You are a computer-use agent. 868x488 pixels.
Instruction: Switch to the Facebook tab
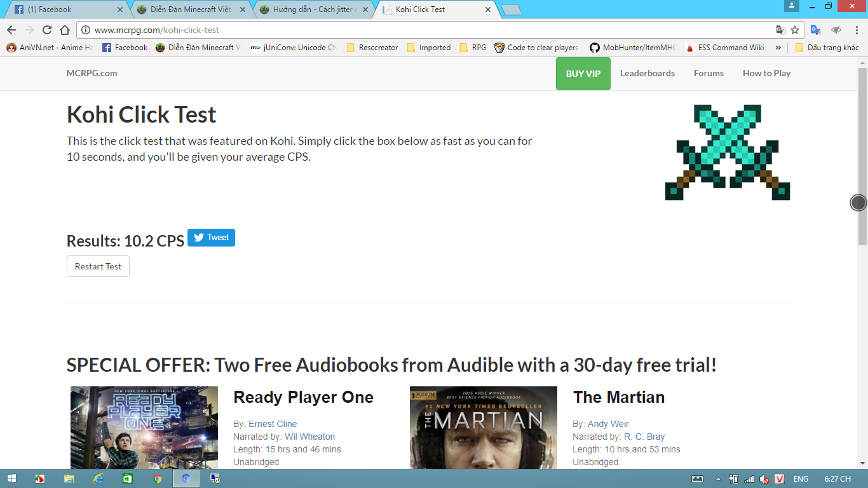[x=67, y=10]
